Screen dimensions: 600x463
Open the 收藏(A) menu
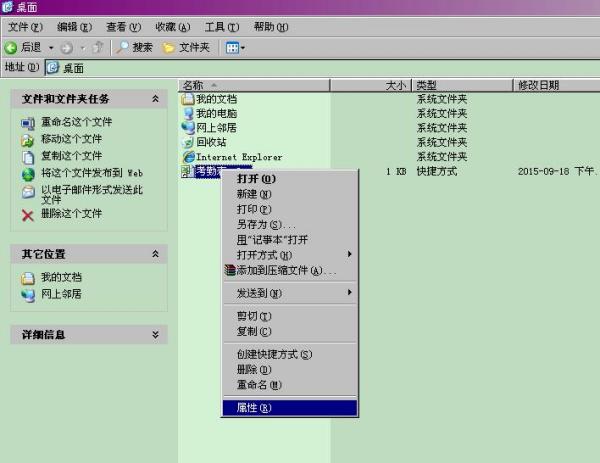(x=173, y=27)
